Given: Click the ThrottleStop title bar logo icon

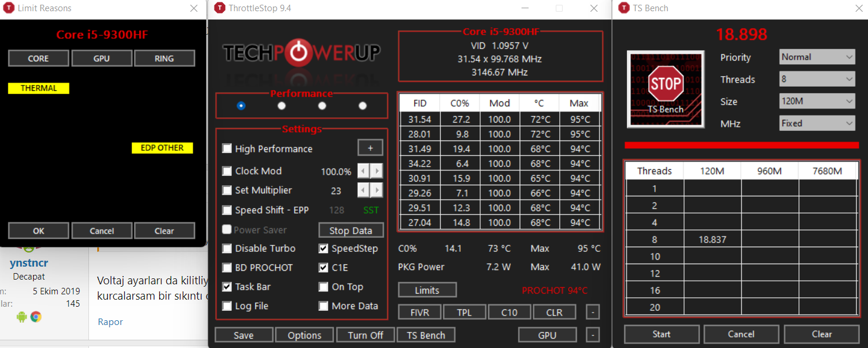Looking at the screenshot, I should click(220, 8).
